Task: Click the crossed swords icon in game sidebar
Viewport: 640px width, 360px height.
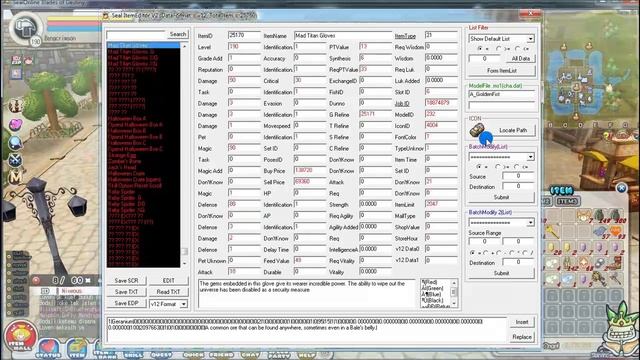Action: click(16, 160)
